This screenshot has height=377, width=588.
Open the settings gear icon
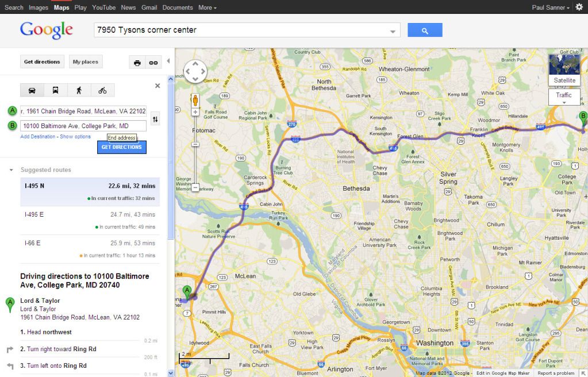coord(579,7)
